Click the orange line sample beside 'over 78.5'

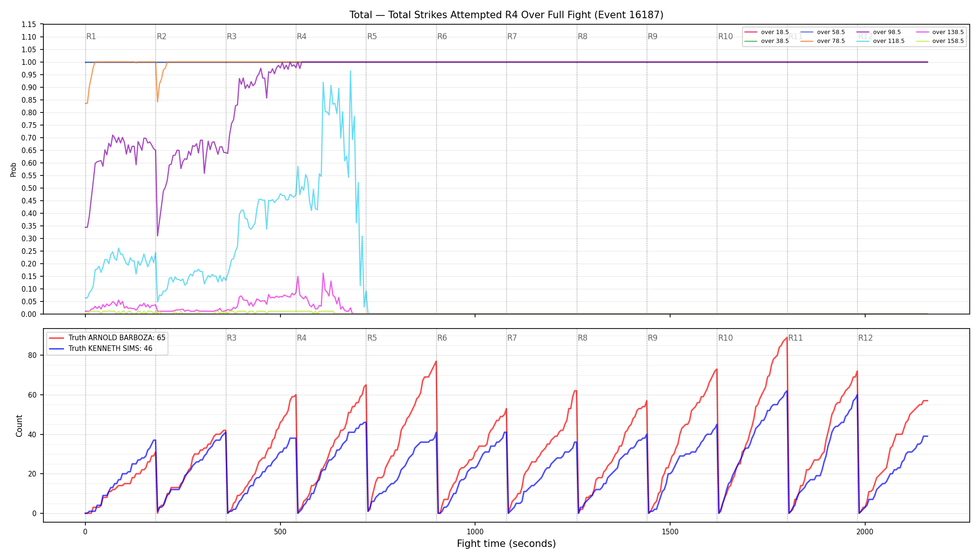[x=807, y=41]
